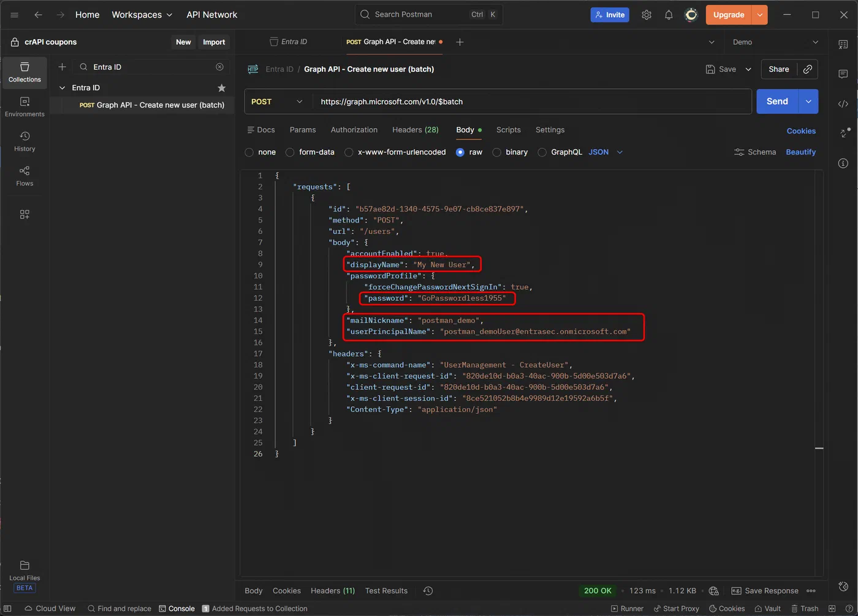Open the Save options dropdown arrow
This screenshot has height=616, width=858.
click(x=748, y=69)
